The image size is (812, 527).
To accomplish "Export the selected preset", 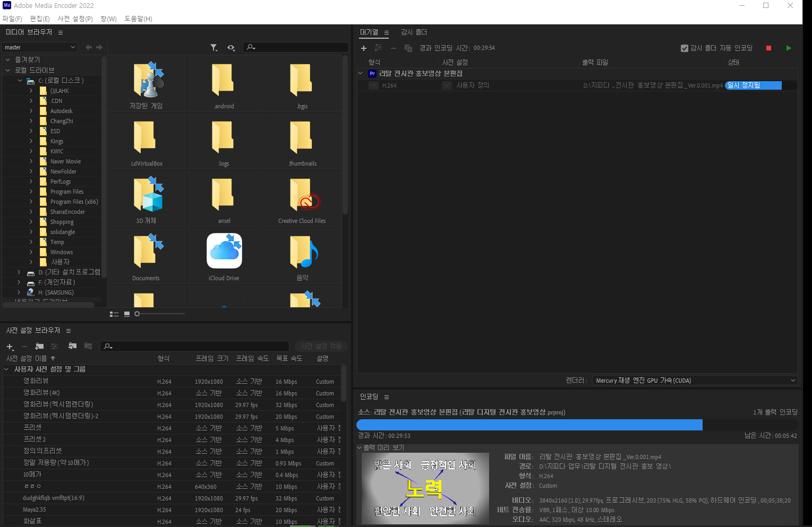I will point(88,347).
